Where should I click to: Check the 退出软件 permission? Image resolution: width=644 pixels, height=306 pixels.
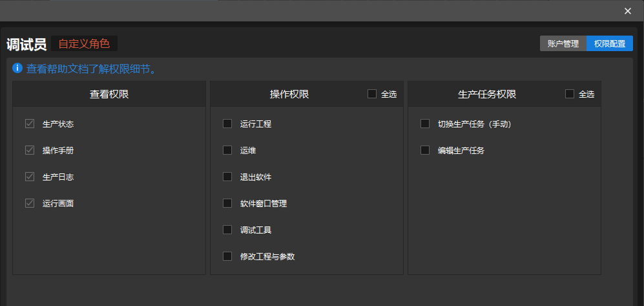pyautogui.click(x=227, y=177)
